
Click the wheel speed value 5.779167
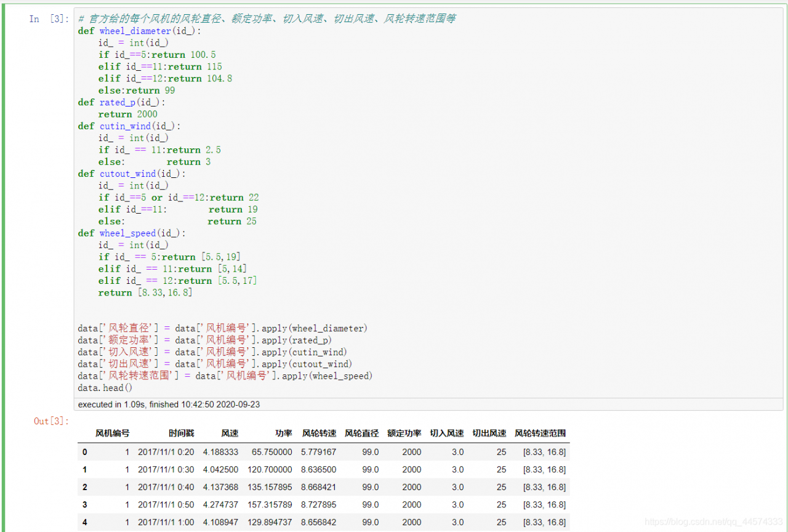319,452
